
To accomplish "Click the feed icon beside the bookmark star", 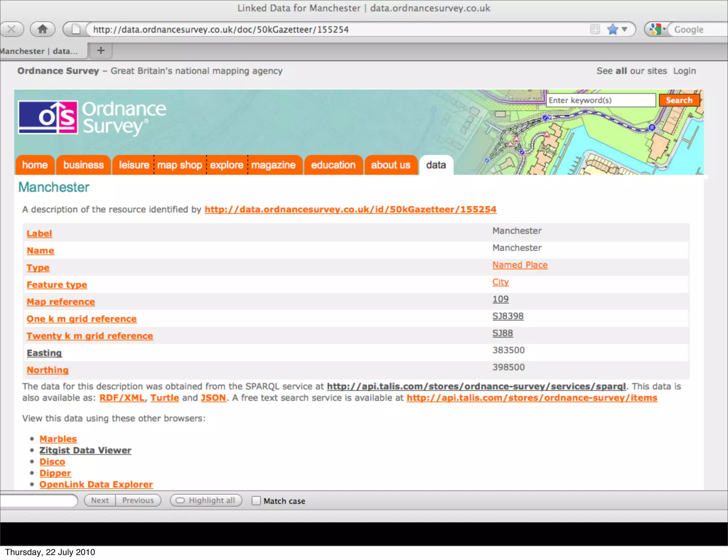I will tap(595, 29).
